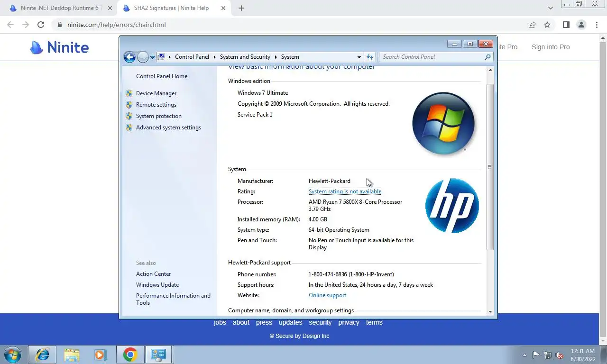
Task: Click the Control Panel forward arrow
Action: (x=143, y=57)
